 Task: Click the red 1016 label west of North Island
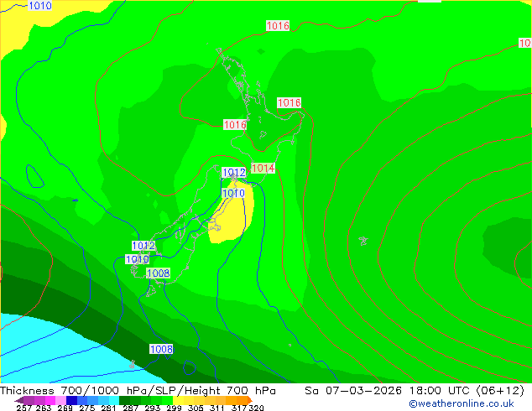pos(235,125)
